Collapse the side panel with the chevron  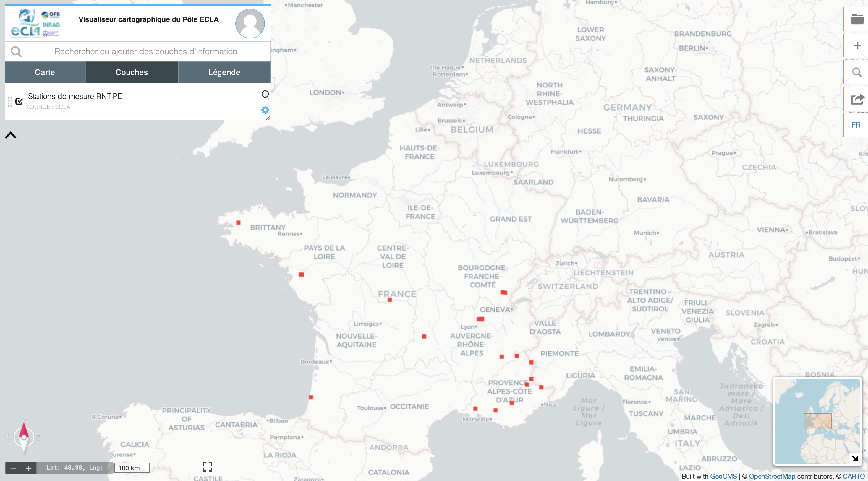tap(10, 135)
